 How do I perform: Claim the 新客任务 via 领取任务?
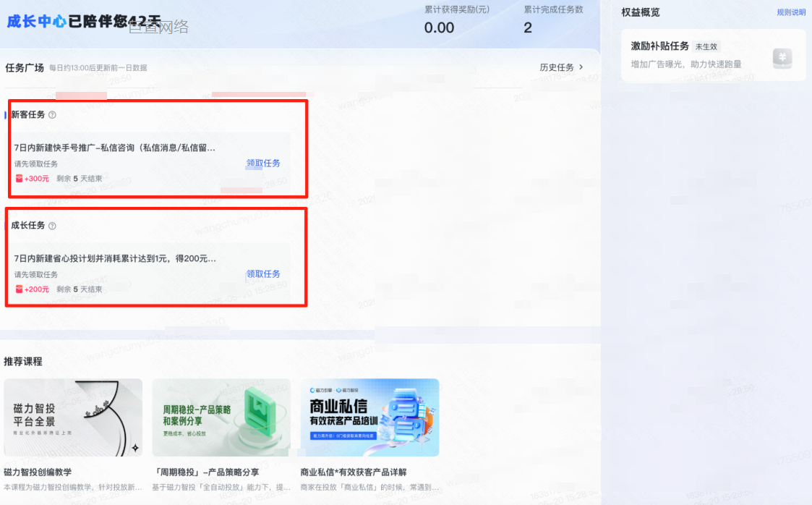tap(263, 163)
